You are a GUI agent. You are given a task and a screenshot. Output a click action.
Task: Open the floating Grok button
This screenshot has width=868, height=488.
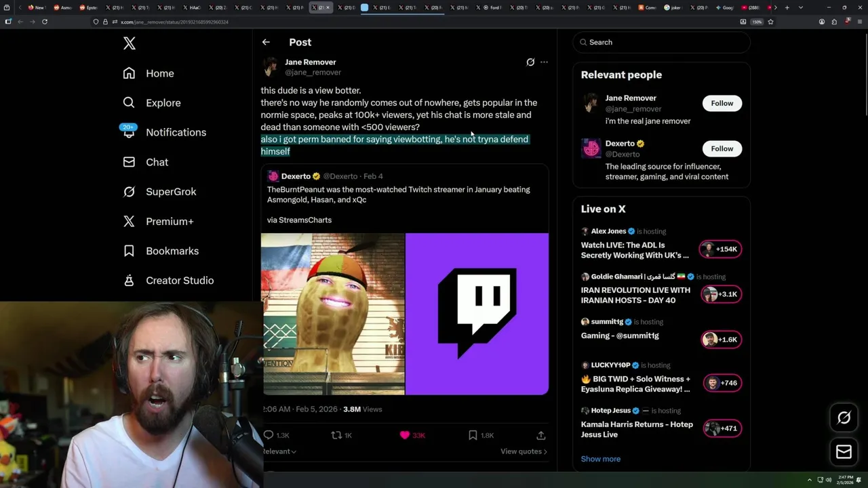point(844,418)
